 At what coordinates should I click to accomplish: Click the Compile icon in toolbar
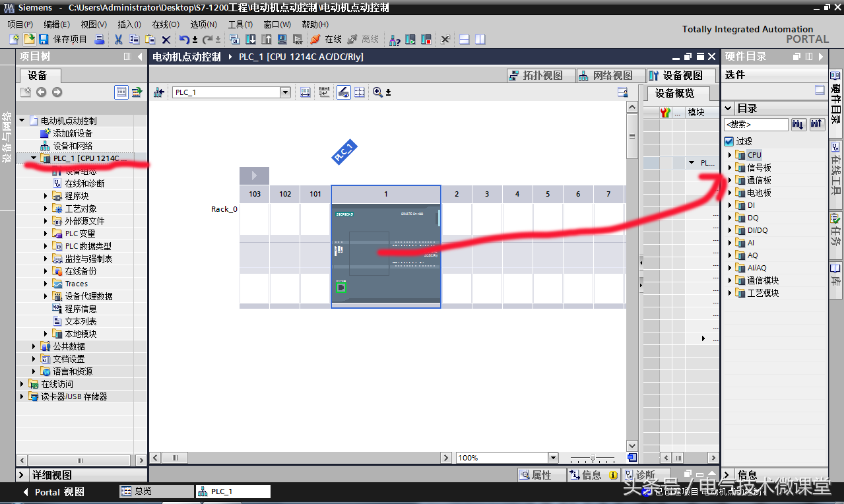(236, 40)
